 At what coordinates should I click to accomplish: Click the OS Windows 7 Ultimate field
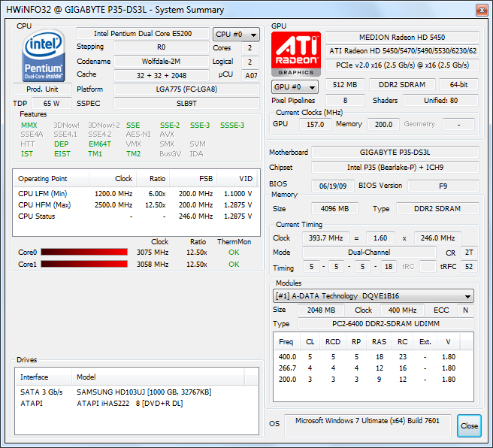coord(372,422)
